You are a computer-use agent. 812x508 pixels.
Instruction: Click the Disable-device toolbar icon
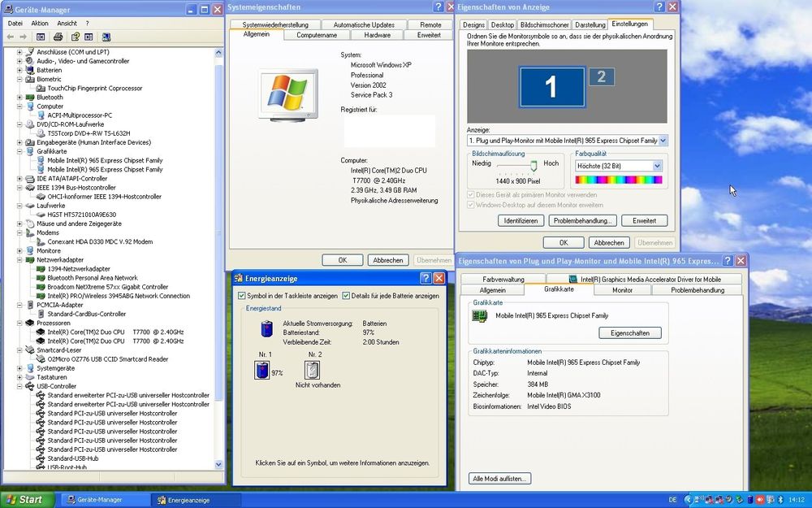tap(106, 37)
